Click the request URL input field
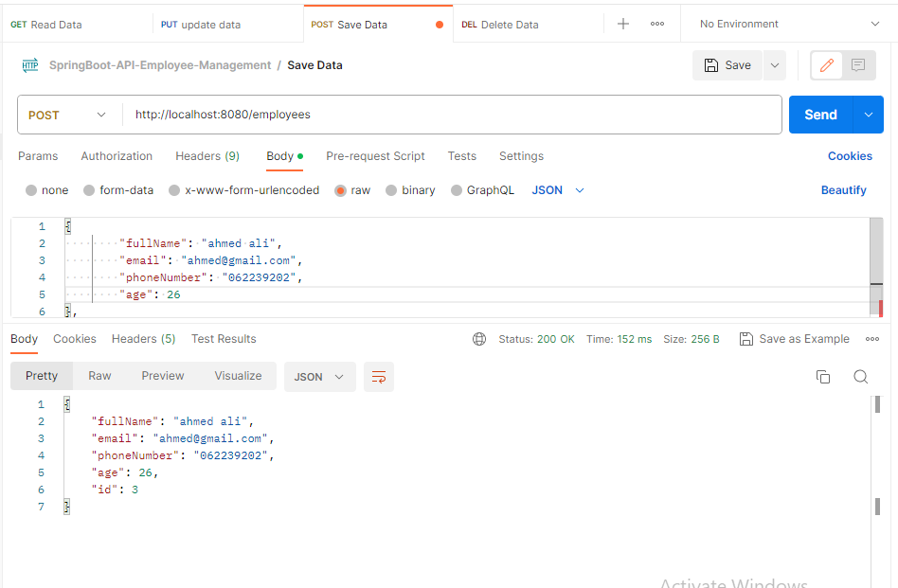Image resolution: width=898 pixels, height=588 pixels. 452,115
